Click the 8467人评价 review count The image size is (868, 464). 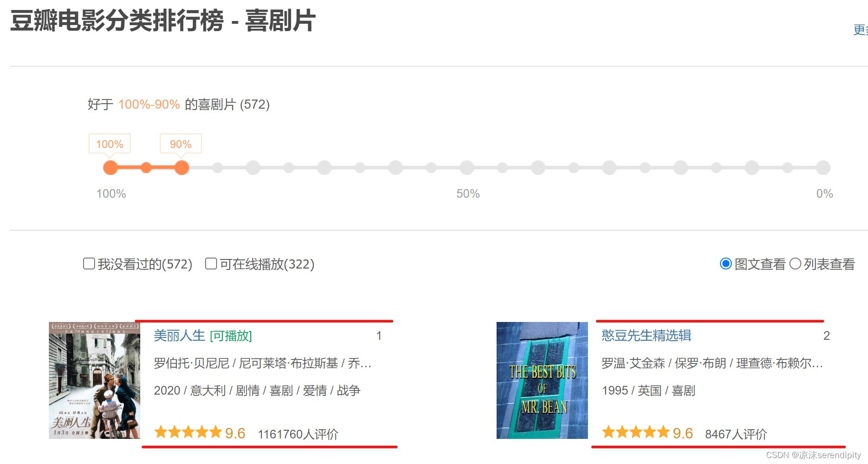[736, 434]
